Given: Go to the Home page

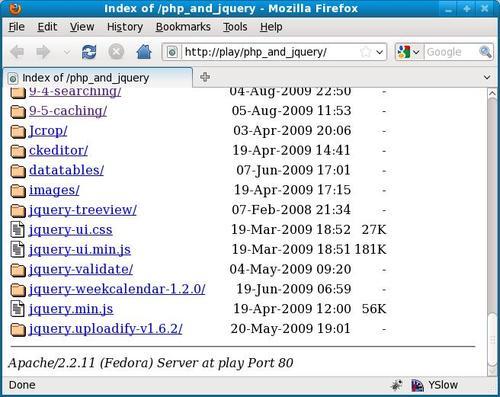Looking at the screenshot, I should [144, 52].
